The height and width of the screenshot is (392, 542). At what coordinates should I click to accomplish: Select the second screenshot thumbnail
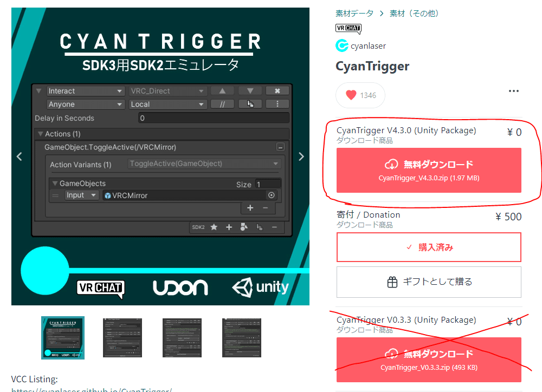coord(122,338)
